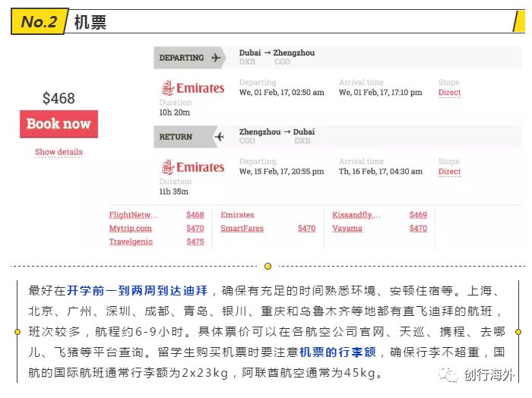Click the No.2 yellow heading badge
The image size is (532, 398).
[39, 22]
